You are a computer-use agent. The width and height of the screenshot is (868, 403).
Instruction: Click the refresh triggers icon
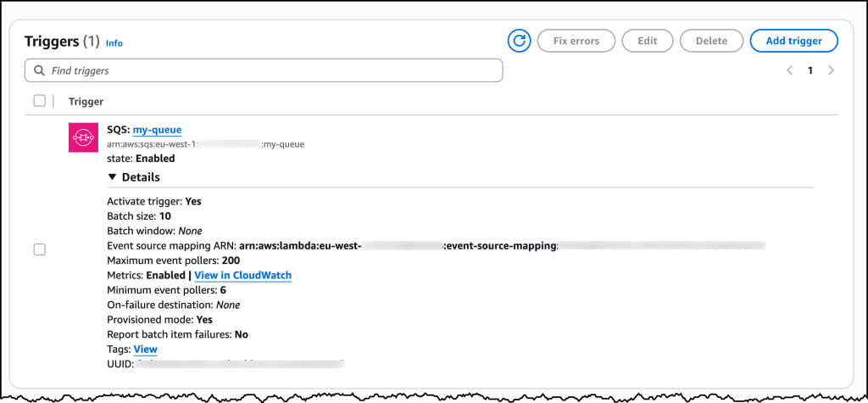click(x=519, y=40)
